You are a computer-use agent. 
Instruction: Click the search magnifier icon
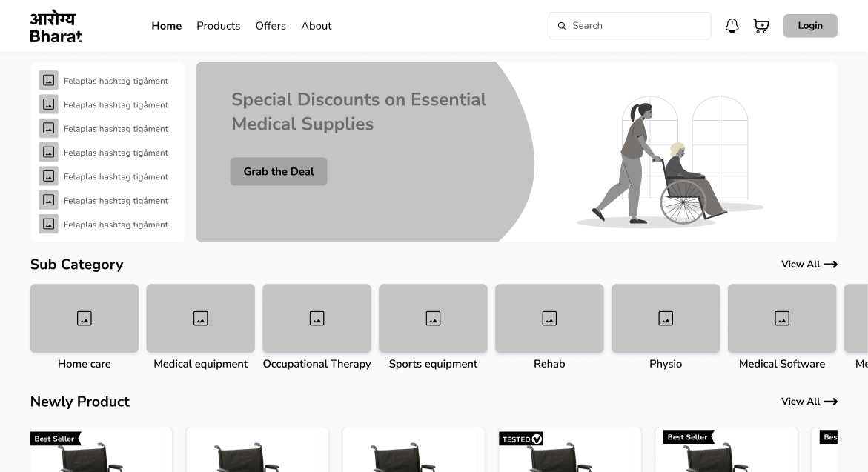(562, 26)
